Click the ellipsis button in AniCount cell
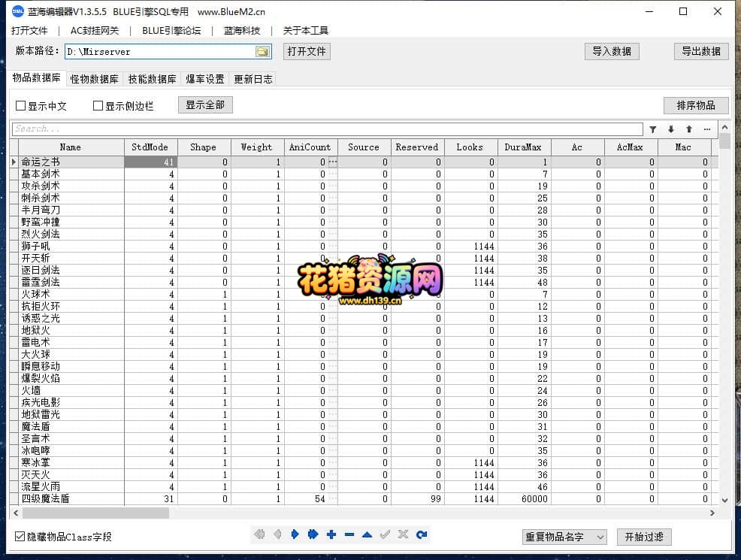The width and height of the screenshot is (741, 560). tap(333, 162)
